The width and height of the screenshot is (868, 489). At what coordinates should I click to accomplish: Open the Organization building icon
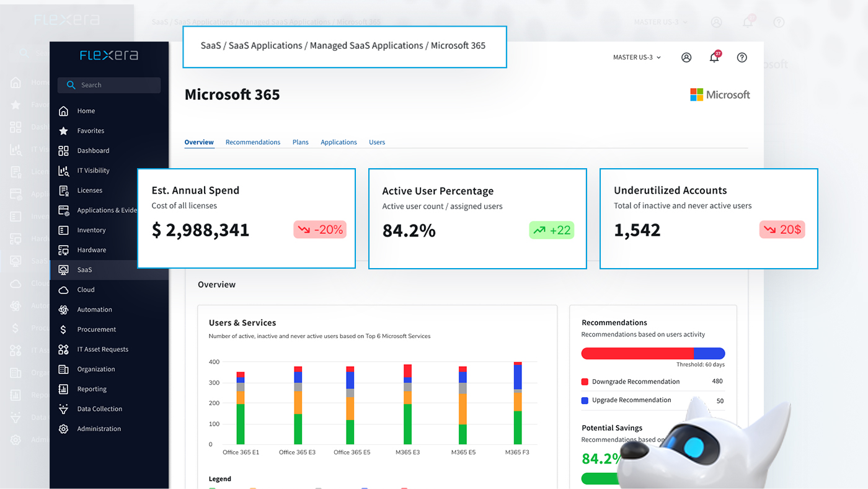[63, 369]
